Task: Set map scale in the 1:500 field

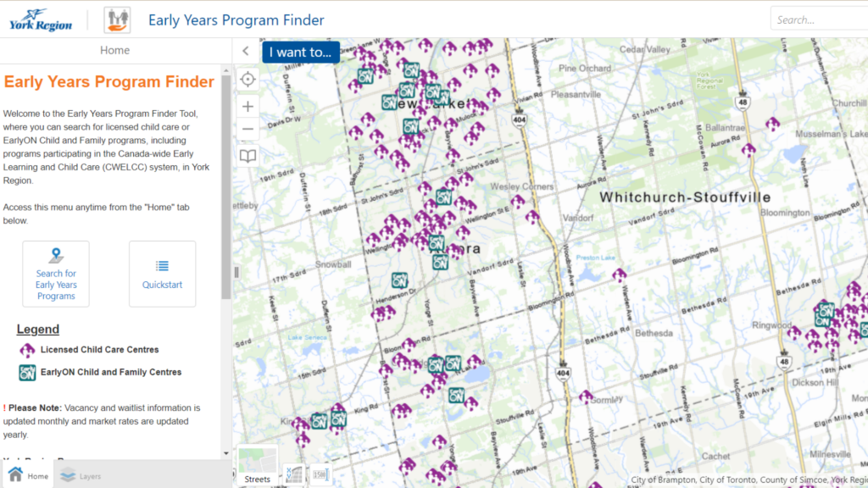Action: point(320,474)
